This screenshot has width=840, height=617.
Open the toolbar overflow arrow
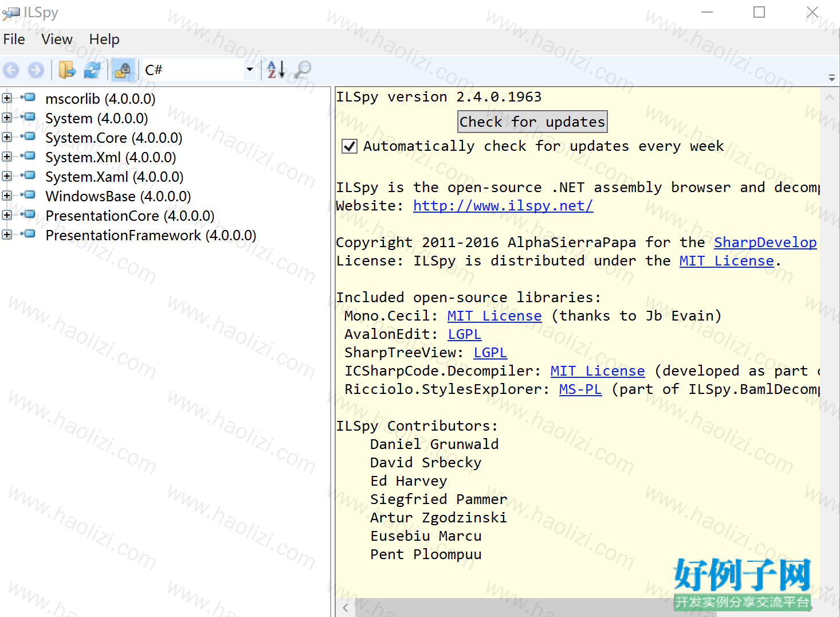click(832, 78)
